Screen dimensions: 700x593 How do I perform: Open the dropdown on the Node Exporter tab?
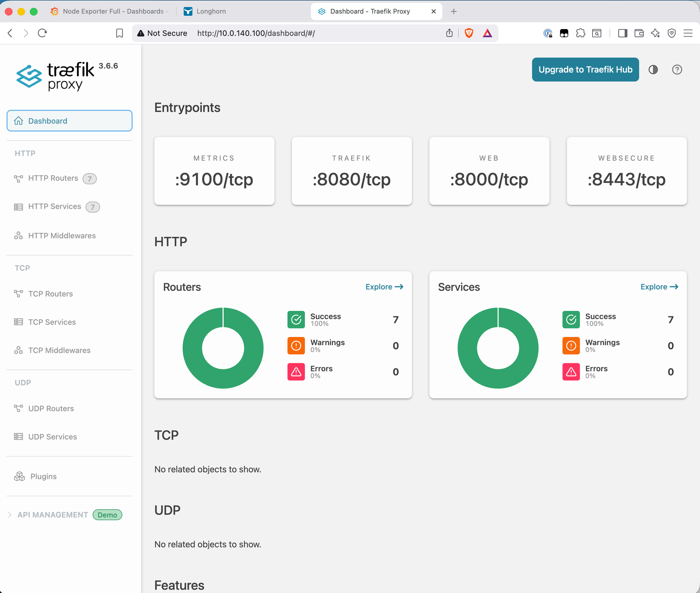click(x=167, y=11)
